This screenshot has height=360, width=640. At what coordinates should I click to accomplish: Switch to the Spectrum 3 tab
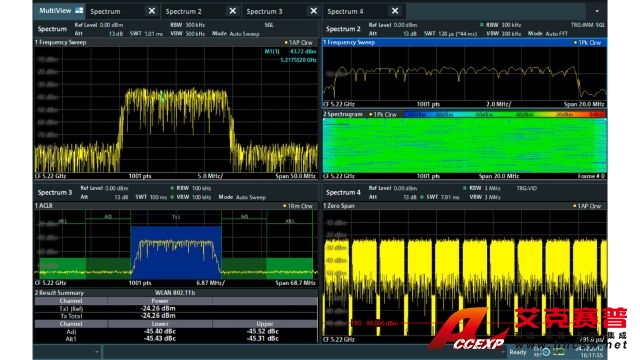click(x=264, y=11)
